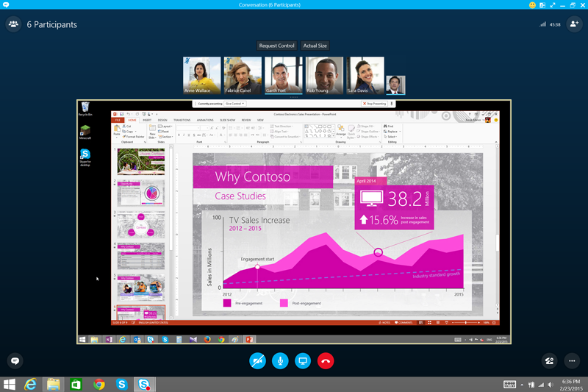The image size is (588, 392).
Task: Click the Request Control button
Action: (277, 46)
